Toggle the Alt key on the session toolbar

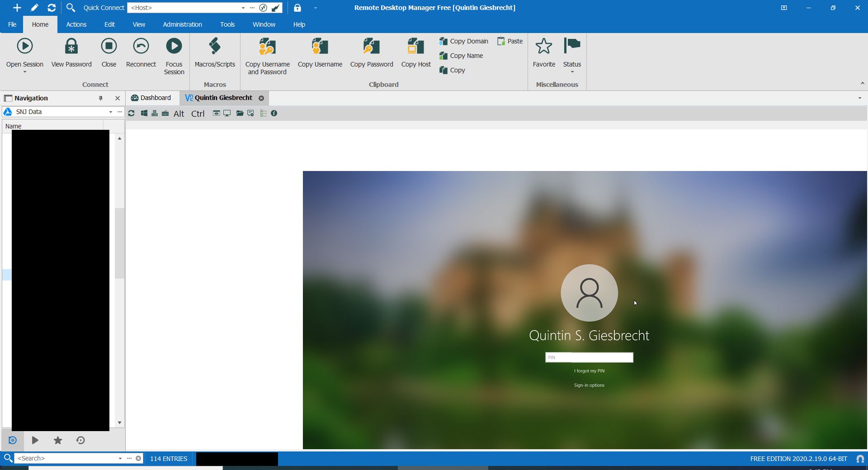(179, 114)
